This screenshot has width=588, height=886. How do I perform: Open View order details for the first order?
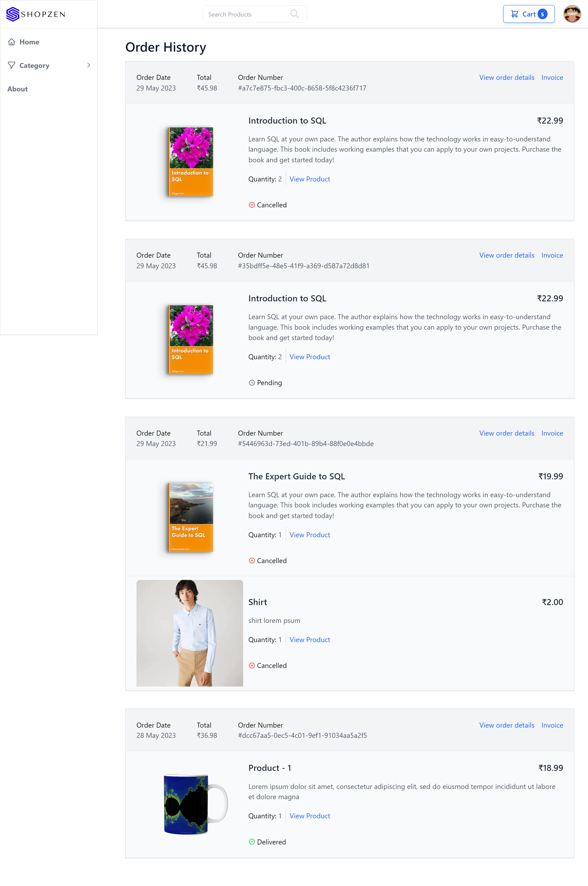[x=507, y=77]
